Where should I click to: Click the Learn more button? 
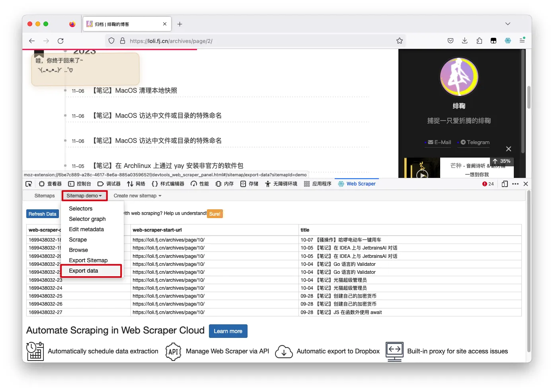coord(228,331)
